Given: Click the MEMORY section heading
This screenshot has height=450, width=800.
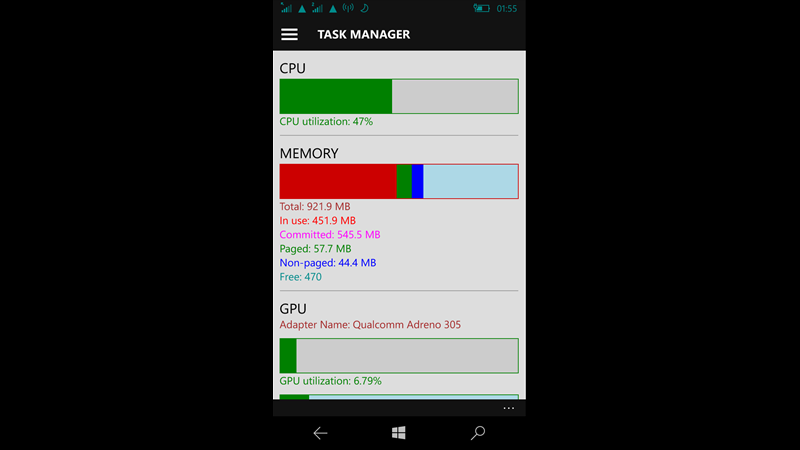Looking at the screenshot, I should [x=309, y=153].
